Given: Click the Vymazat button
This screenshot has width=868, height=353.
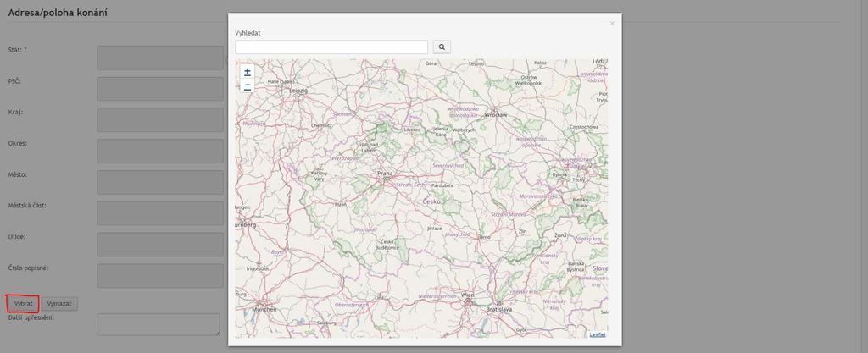Looking at the screenshot, I should point(59,304).
